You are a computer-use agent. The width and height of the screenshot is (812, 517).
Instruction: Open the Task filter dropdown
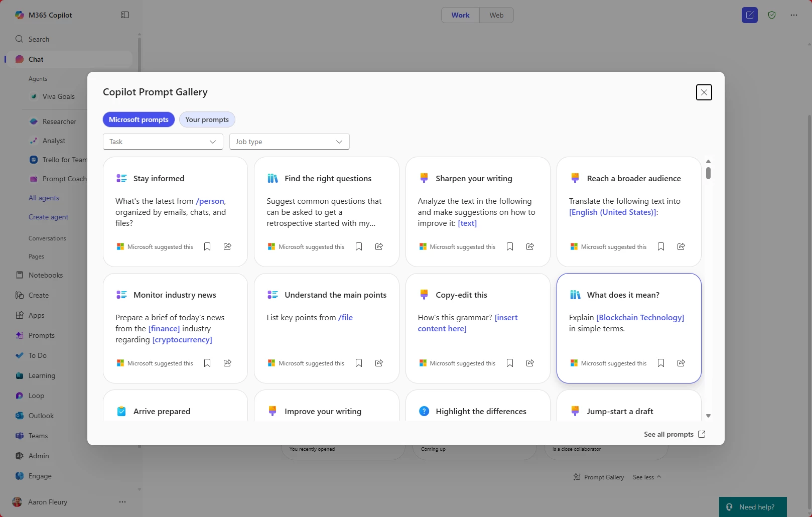point(163,142)
